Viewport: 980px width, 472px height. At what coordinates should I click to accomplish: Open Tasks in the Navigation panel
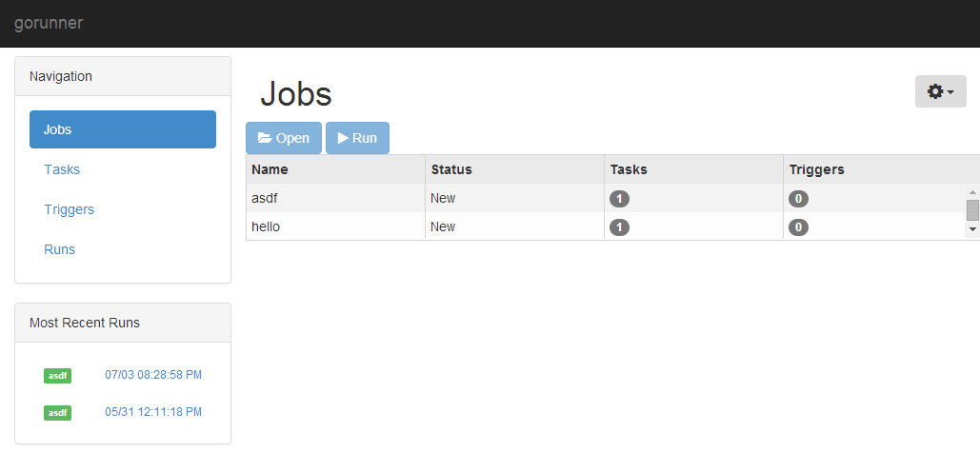point(62,169)
